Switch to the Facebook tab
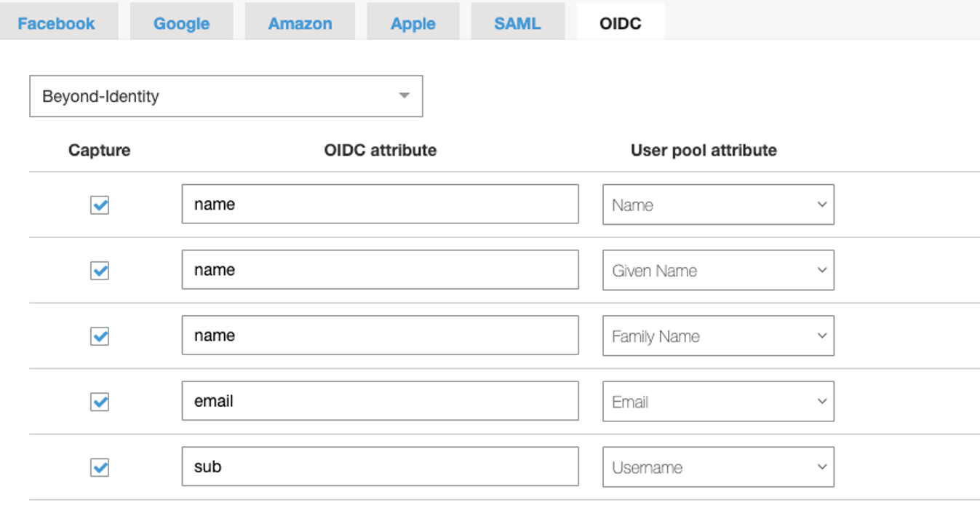 pos(56,23)
